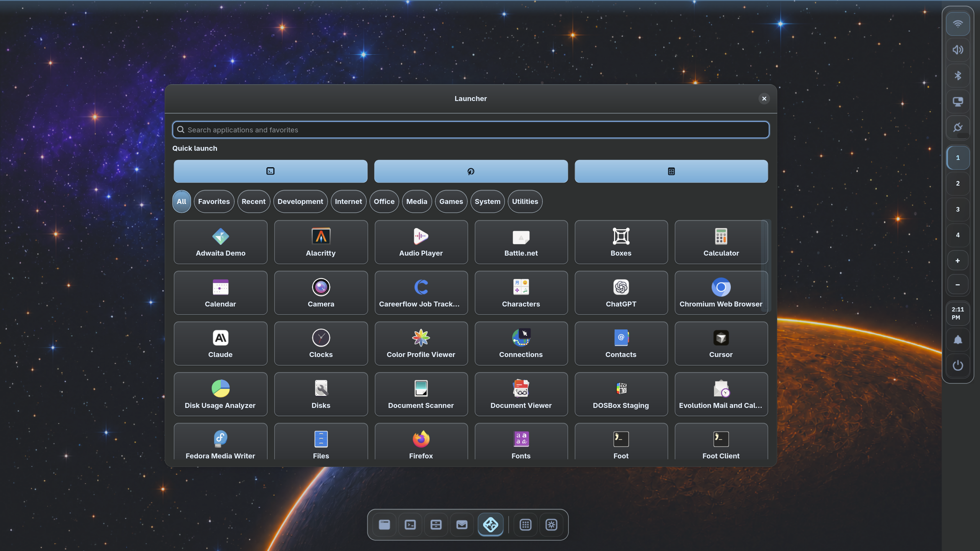The height and width of the screenshot is (551, 980).
Task: Add a workspace with plus button
Action: click(x=958, y=261)
